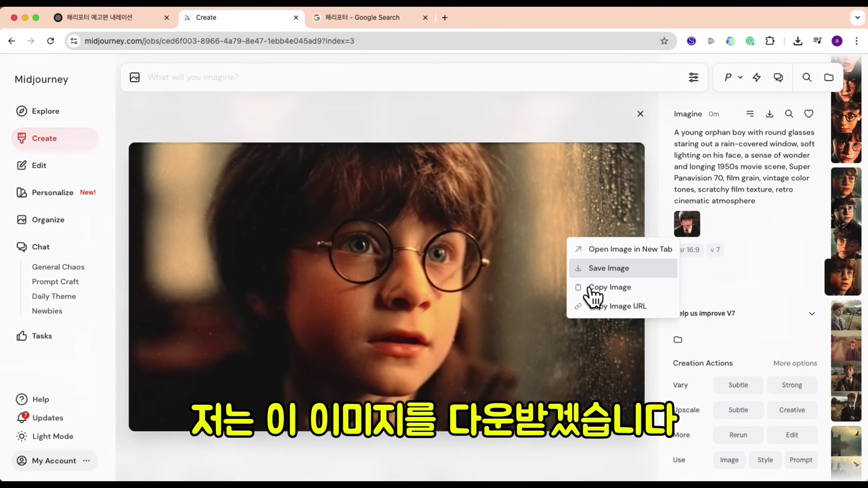Click the Edit button in More row
This screenshot has height=488, width=868.
(792, 435)
